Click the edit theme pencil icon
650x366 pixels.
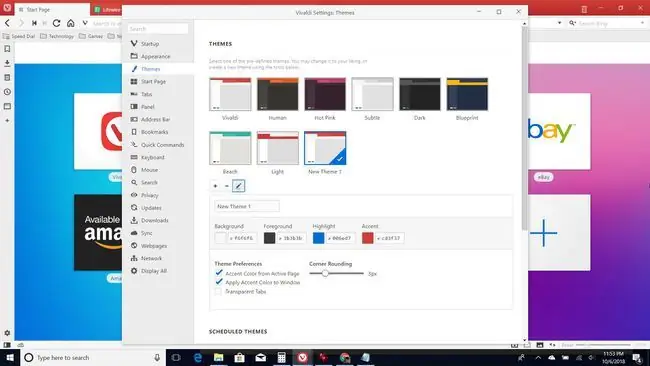click(x=238, y=186)
